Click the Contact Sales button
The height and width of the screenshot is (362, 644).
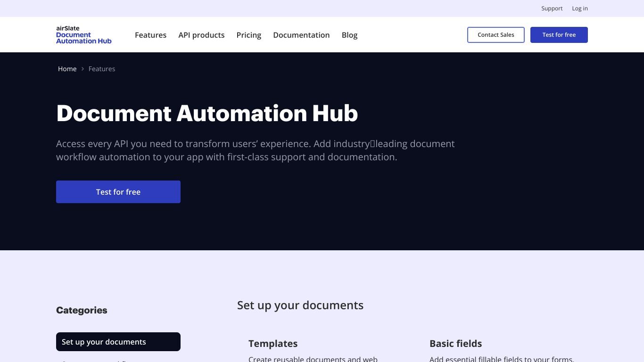pyautogui.click(x=496, y=35)
